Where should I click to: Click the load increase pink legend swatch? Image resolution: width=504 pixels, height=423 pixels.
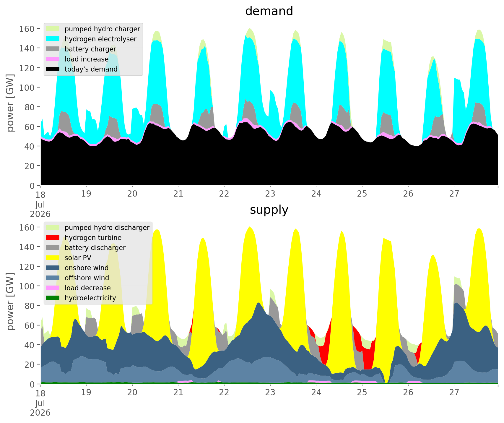coord(53,59)
